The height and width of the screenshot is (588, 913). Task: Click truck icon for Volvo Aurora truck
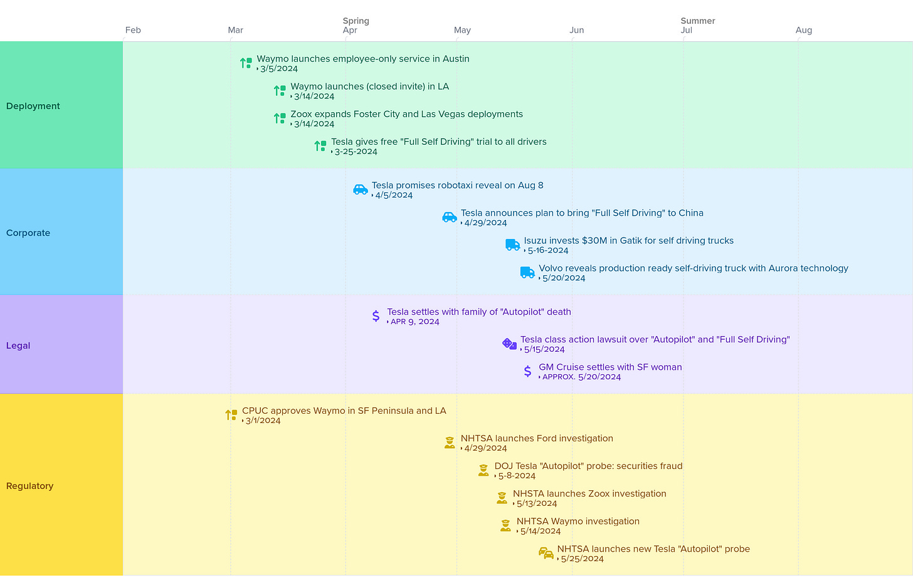[527, 273]
